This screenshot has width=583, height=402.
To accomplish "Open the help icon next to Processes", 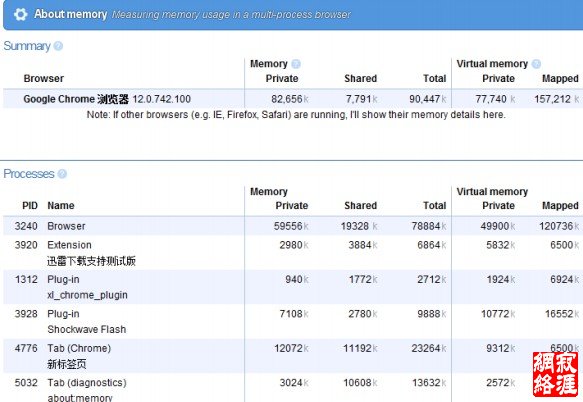I will point(62,174).
